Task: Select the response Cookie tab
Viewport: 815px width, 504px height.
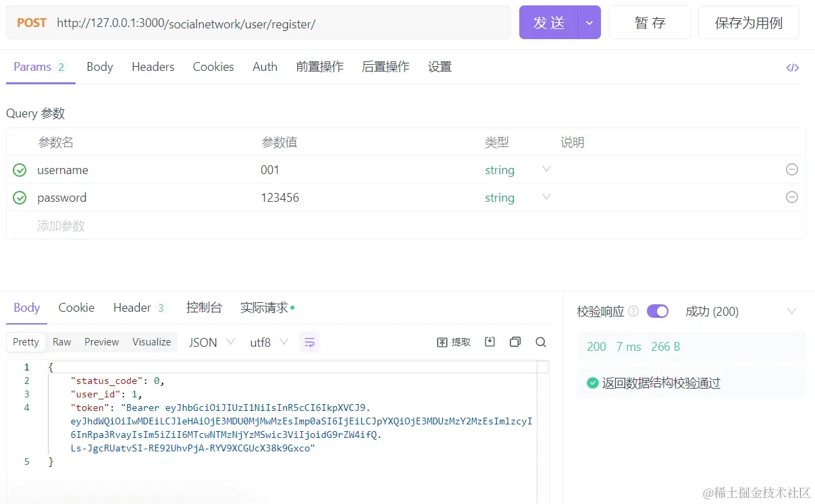Action: click(76, 308)
